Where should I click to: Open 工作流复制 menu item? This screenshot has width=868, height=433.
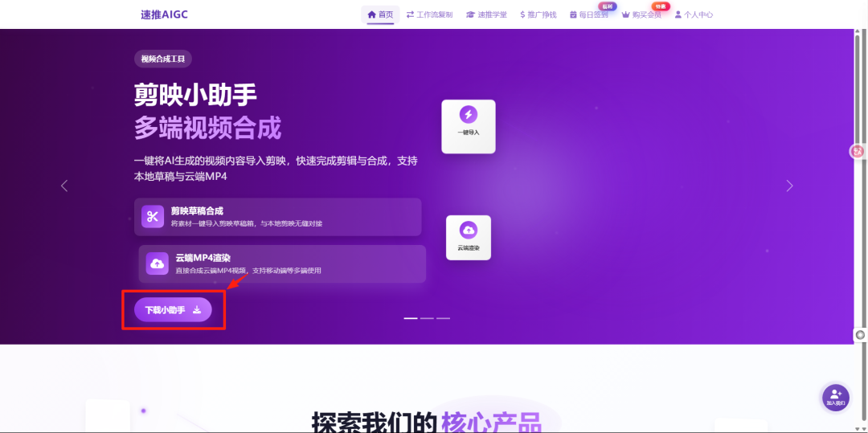tap(429, 15)
